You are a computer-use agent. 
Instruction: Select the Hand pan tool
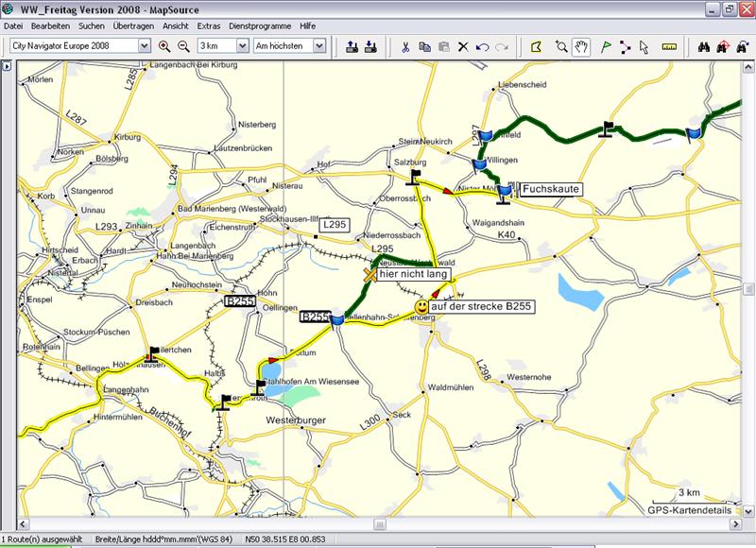pos(581,46)
